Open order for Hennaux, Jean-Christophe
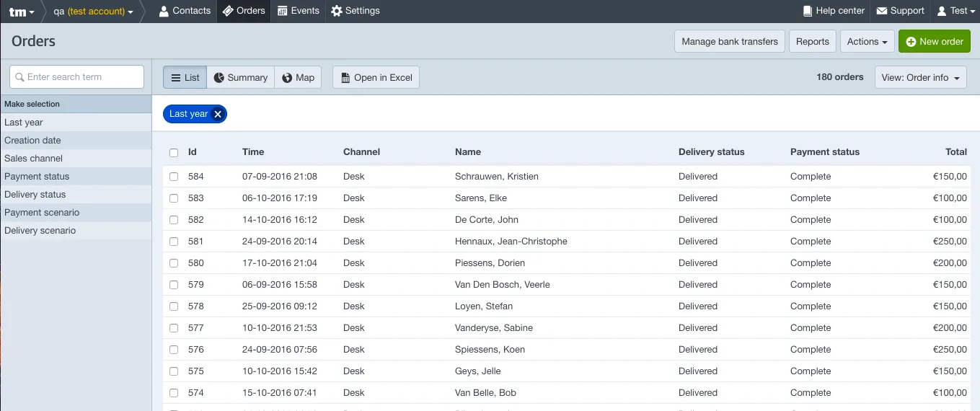Viewport: 980px width, 411px height. click(511, 242)
